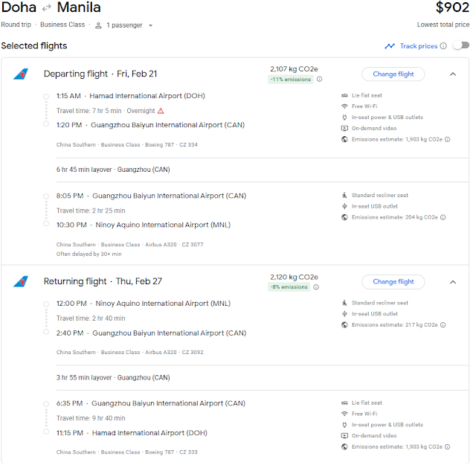Click the China Southern logo on departing flight
The height and width of the screenshot is (465, 476).
tap(21, 74)
